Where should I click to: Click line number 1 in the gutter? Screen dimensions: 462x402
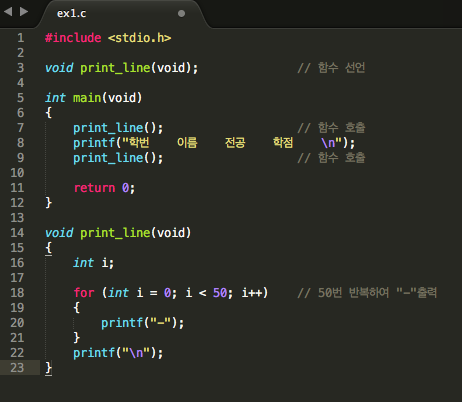point(21,38)
